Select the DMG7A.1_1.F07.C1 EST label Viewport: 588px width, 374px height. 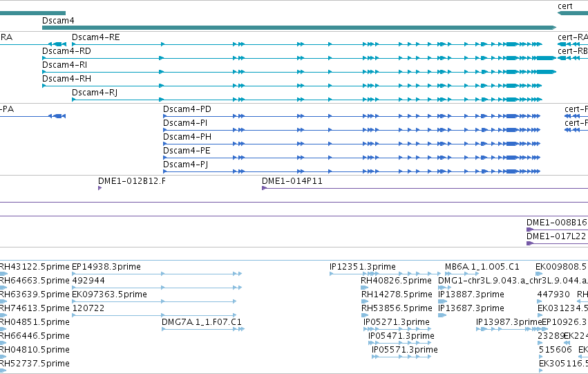pos(202,322)
